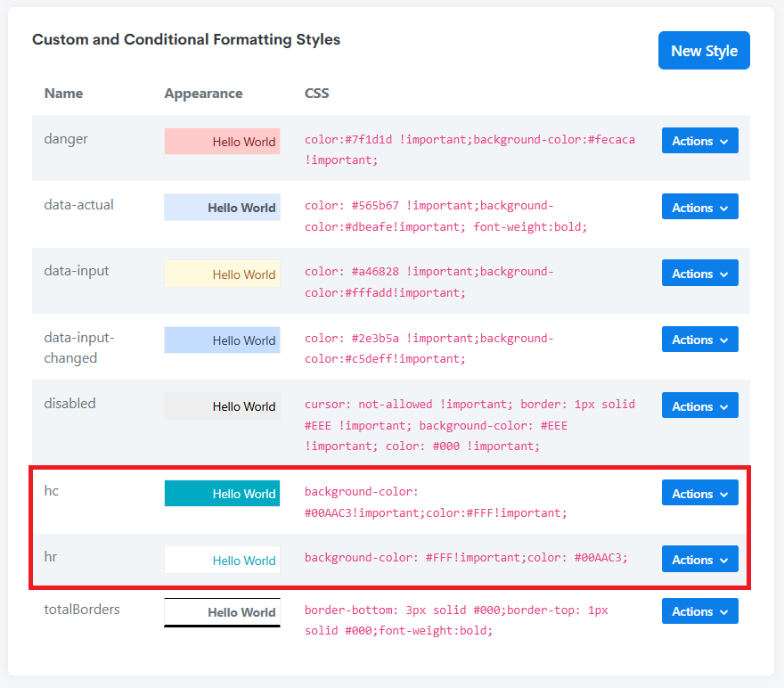Screen dimensions: 784x688
Task: Open Actions dropdown for data-input-changed style
Action: pos(699,340)
